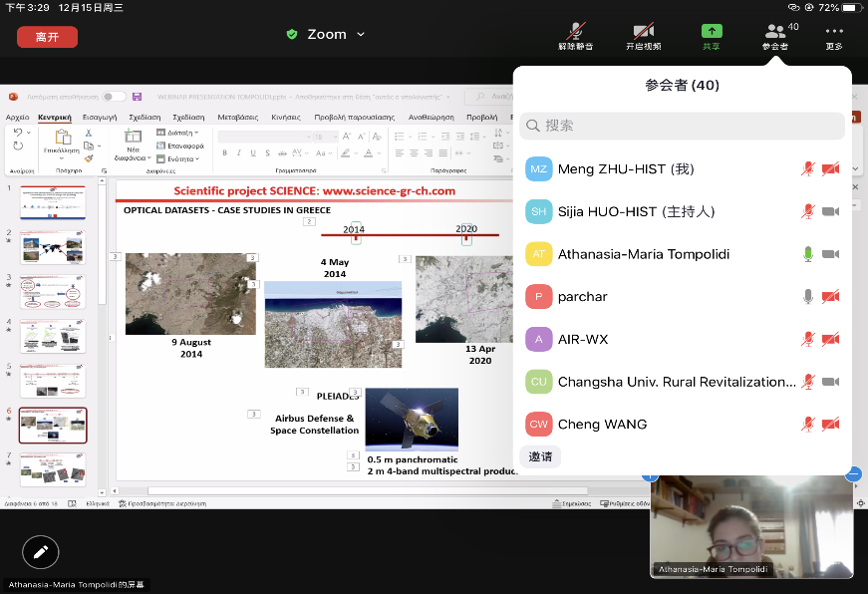Toggle AIR-WX microphone mute
This screenshot has height=594, width=868.
tap(807, 339)
